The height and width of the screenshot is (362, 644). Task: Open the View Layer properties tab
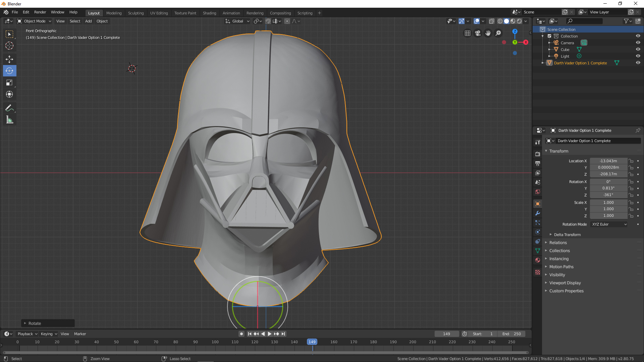tap(538, 173)
